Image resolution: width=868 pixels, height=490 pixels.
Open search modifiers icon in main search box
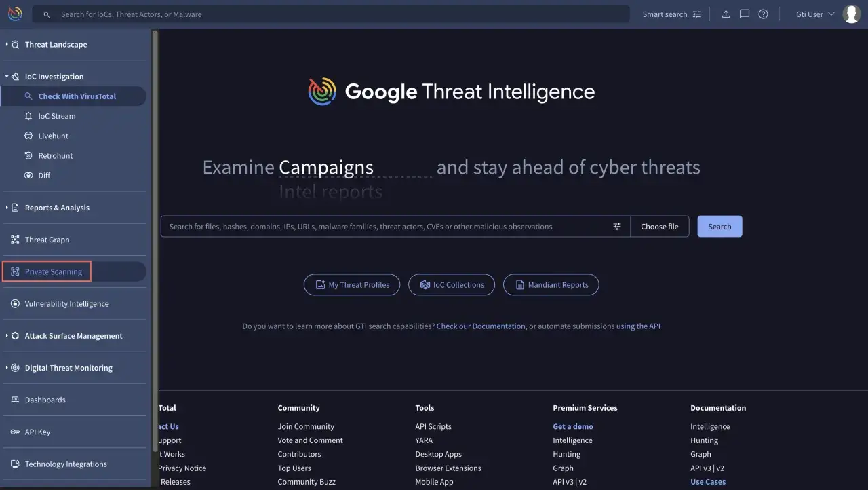[x=617, y=227]
